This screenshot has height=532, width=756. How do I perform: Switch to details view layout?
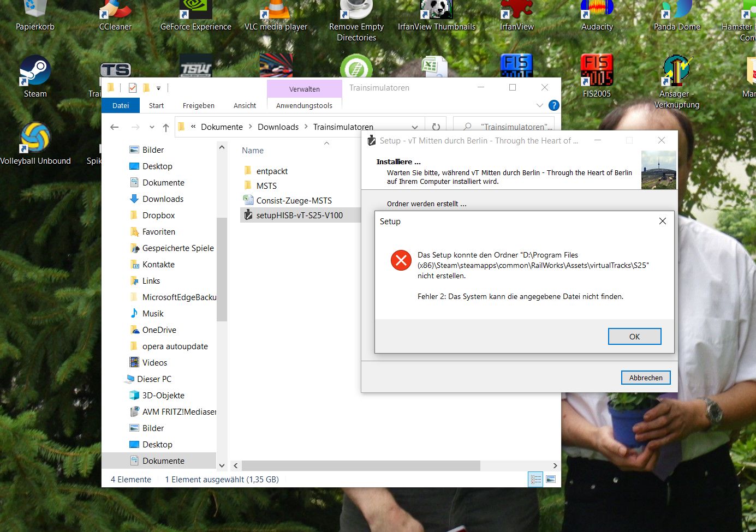536,479
